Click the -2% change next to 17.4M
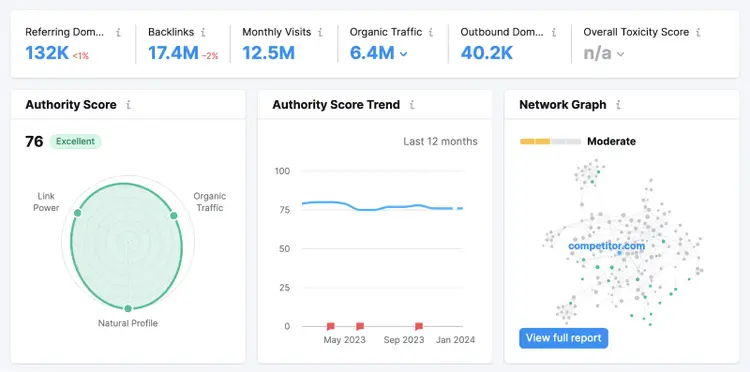The width and height of the screenshot is (750, 372). (210, 56)
